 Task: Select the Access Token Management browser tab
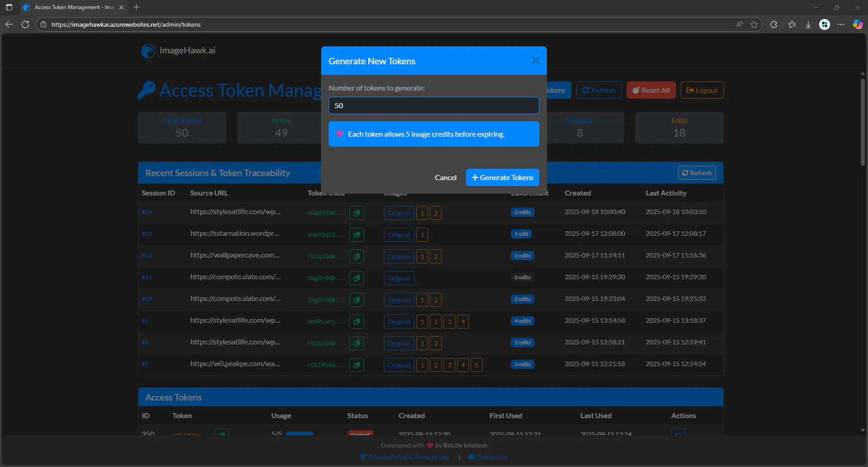pos(74,7)
